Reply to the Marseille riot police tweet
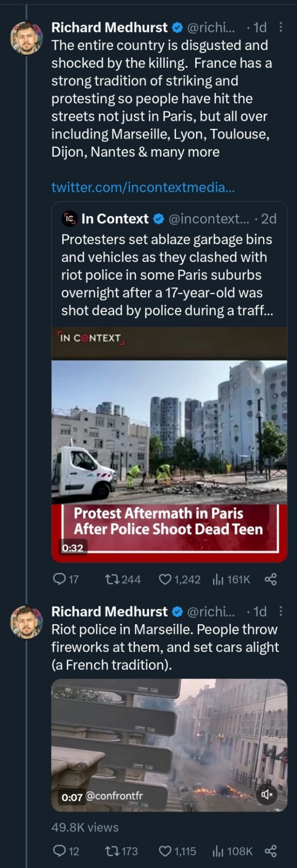 coord(59,851)
